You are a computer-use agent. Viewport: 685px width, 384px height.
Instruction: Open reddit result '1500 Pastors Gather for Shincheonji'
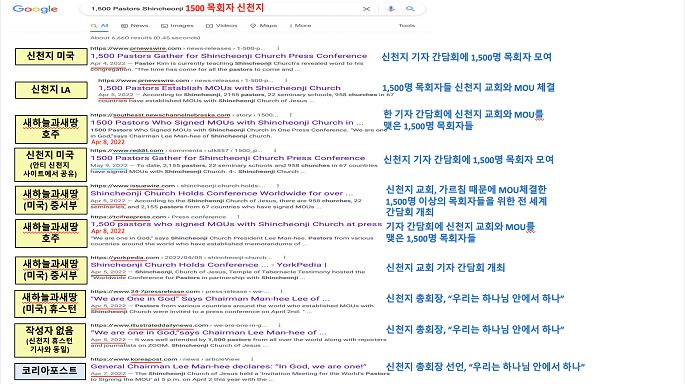click(x=228, y=158)
